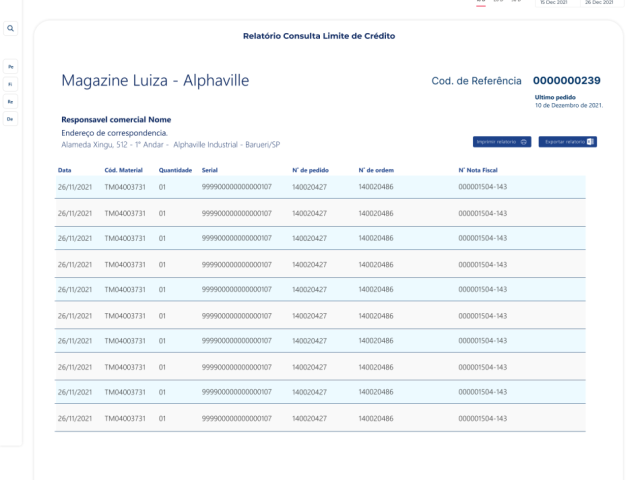Screen dimensions: 640x480
Task: Click the Ultimo pedido label
Action: point(555,97)
